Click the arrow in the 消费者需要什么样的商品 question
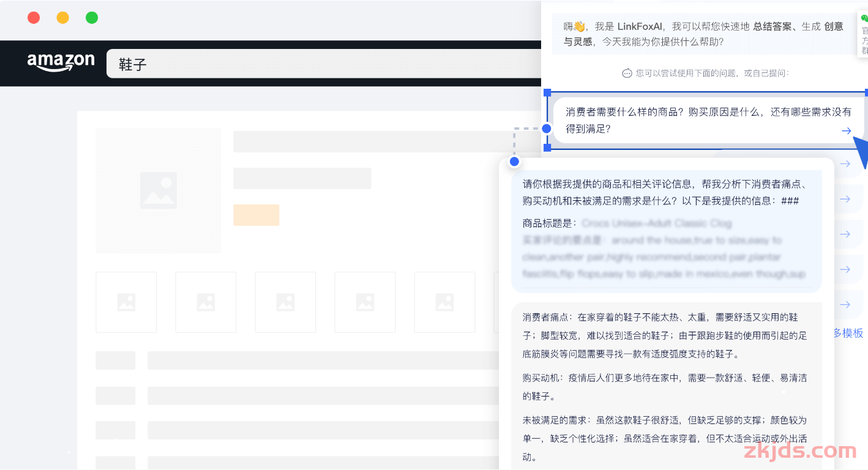Viewport: 868px width, 470px height. point(846,130)
